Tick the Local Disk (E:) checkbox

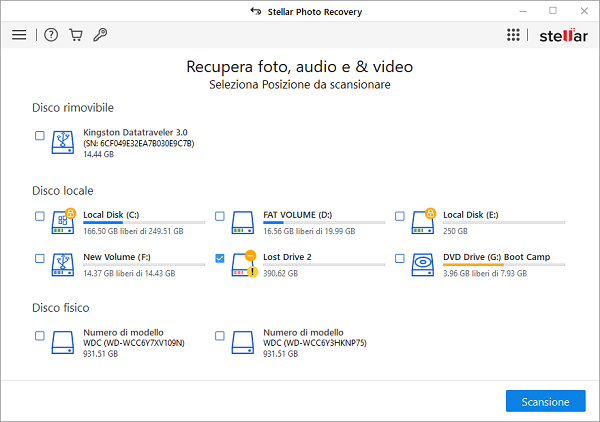400,216
